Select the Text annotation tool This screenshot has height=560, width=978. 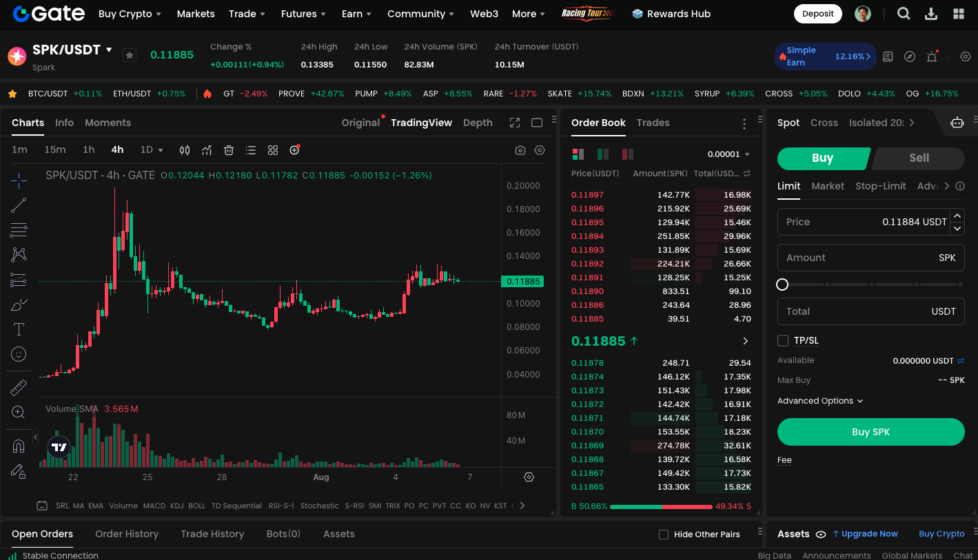19,329
